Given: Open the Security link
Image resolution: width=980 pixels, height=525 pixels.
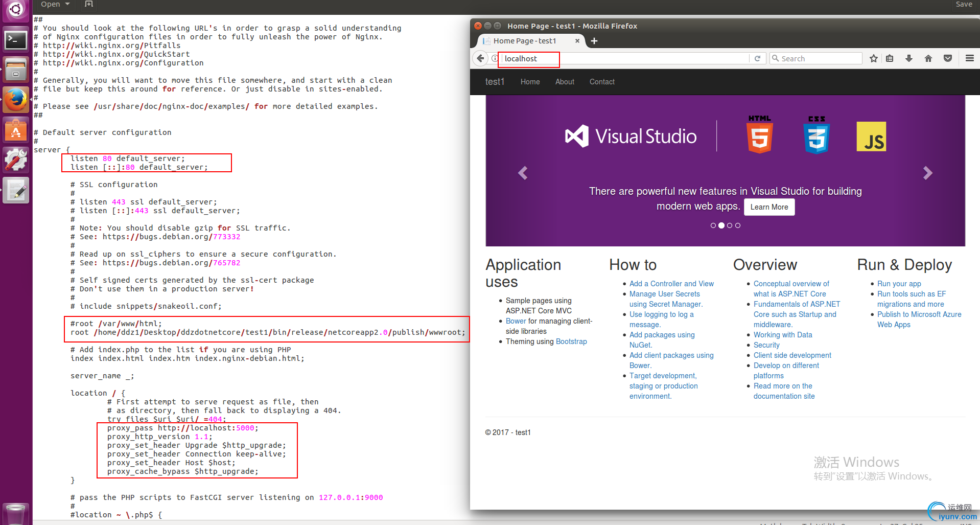Looking at the screenshot, I should coord(766,345).
